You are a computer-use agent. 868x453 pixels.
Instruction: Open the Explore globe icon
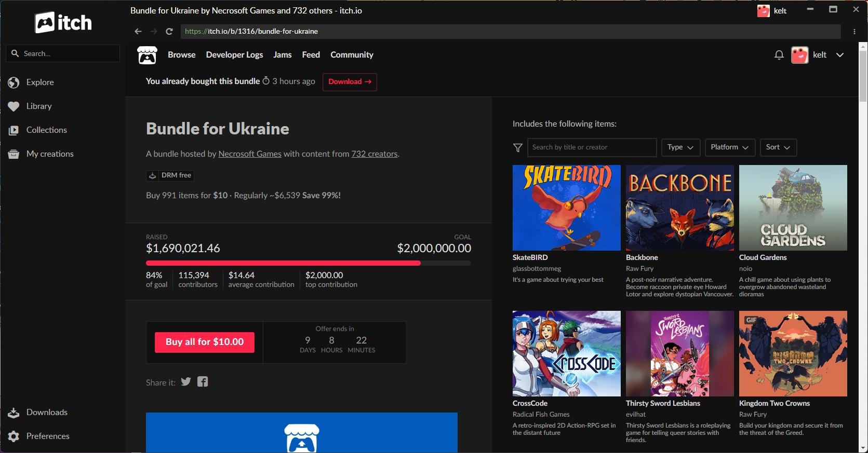tap(14, 83)
